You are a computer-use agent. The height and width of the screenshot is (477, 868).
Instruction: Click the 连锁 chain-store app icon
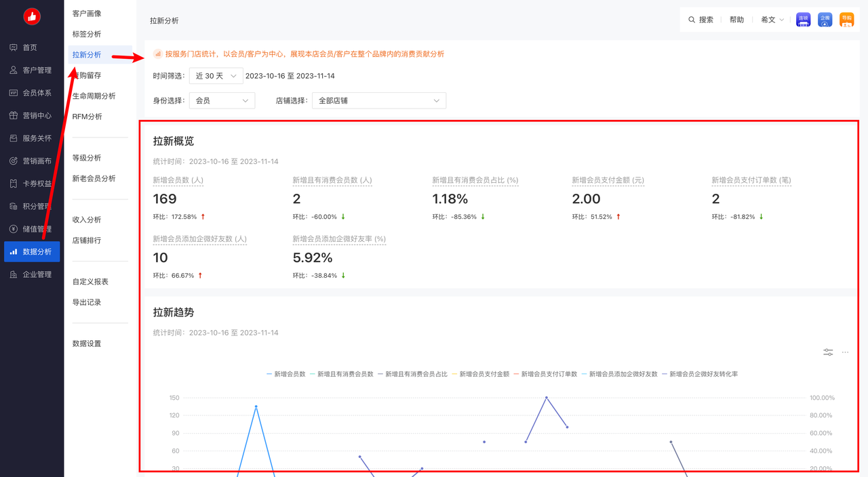click(803, 20)
